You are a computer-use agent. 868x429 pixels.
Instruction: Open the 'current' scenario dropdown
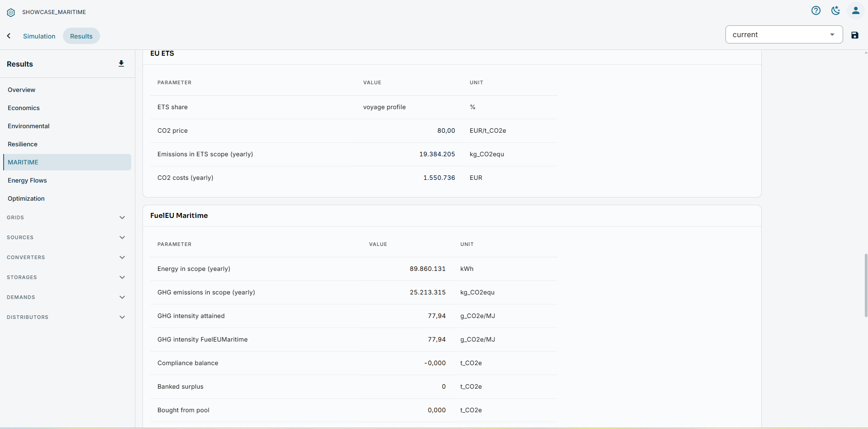click(x=784, y=34)
